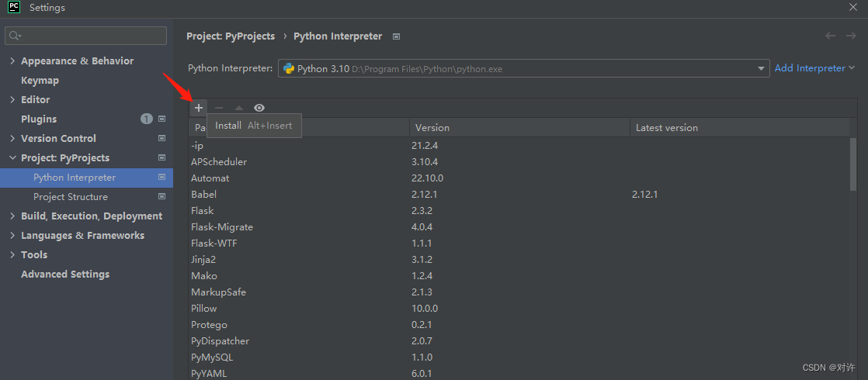Select the Jinja2 package row
The height and width of the screenshot is (380, 868).
[519, 260]
